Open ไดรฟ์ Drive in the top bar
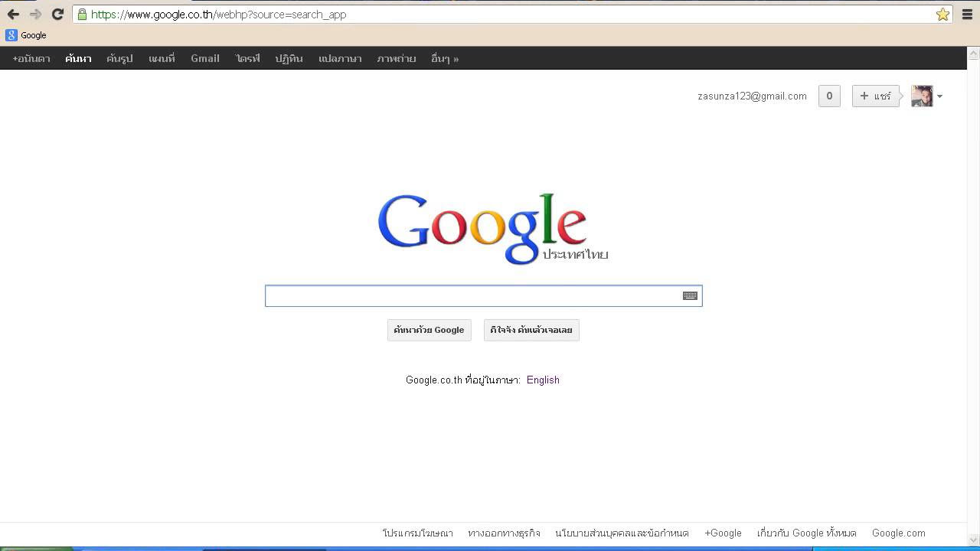980x551 pixels. point(248,58)
